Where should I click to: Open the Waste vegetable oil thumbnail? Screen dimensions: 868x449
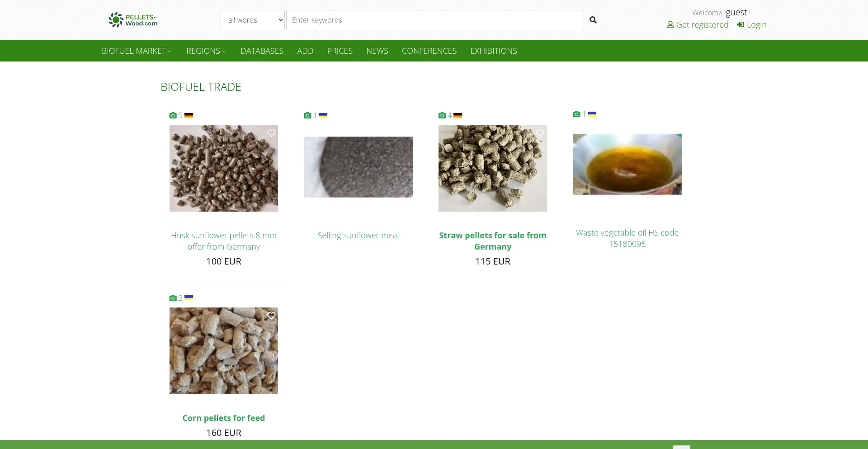[x=627, y=165]
